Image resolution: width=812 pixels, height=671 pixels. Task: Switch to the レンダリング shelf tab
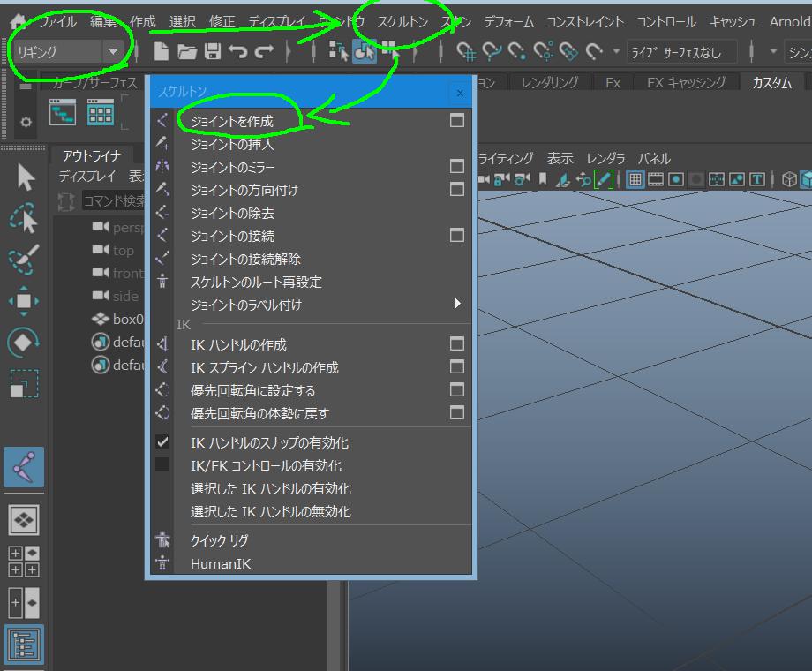point(550,82)
